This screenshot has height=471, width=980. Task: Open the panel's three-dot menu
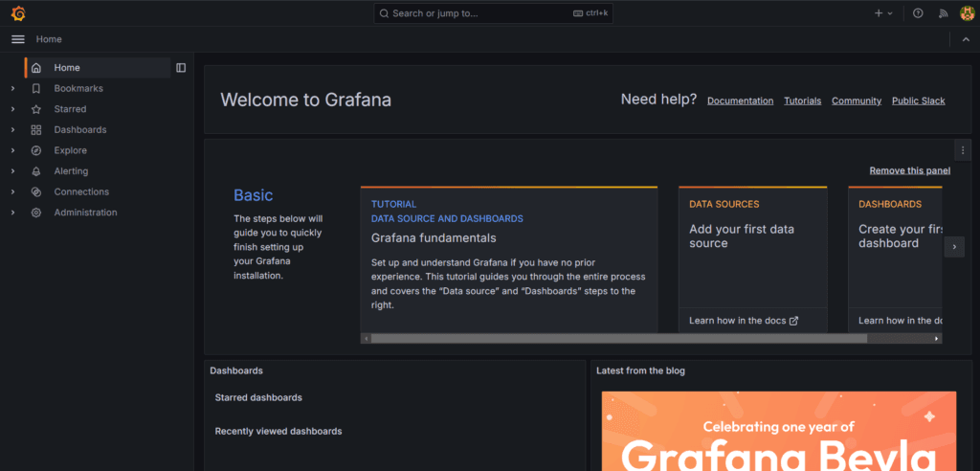[963, 150]
